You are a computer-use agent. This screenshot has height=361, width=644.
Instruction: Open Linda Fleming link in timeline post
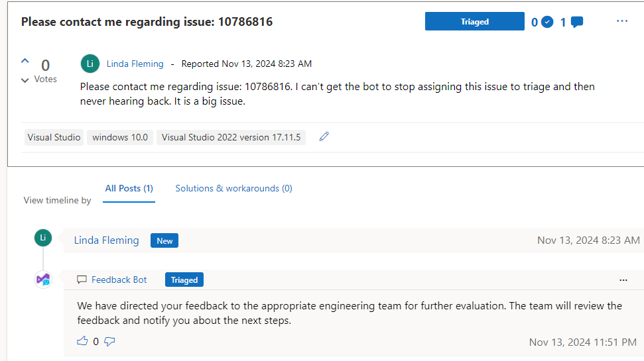pos(106,240)
